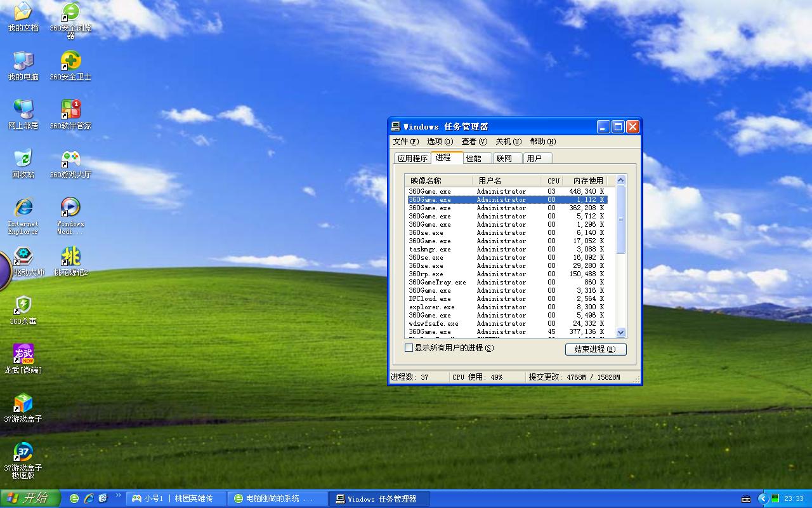Open the 360游戏大厅 desktop icon
Viewport: 812px width, 508px height.
coord(70,164)
